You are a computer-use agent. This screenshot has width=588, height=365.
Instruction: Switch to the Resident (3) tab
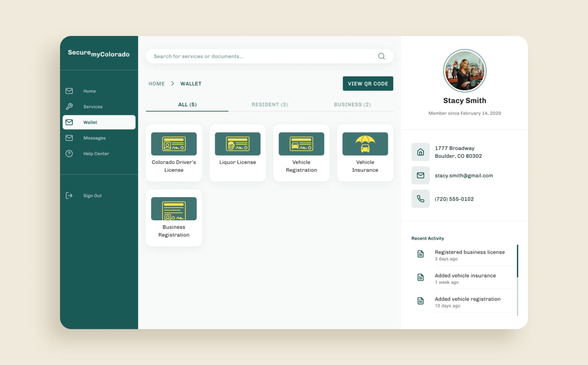click(x=269, y=105)
